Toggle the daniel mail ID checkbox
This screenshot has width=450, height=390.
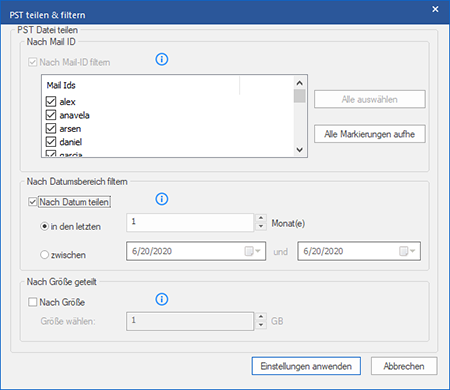51,142
